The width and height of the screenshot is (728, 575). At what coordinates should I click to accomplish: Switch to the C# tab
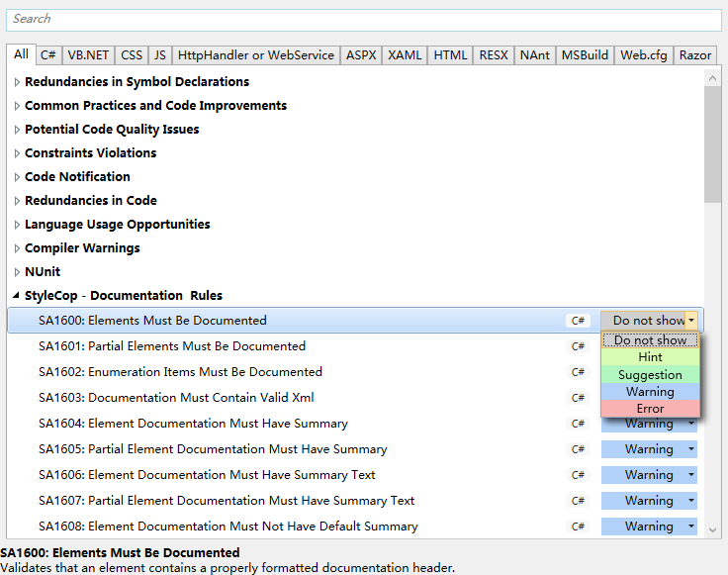pos(47,55)
